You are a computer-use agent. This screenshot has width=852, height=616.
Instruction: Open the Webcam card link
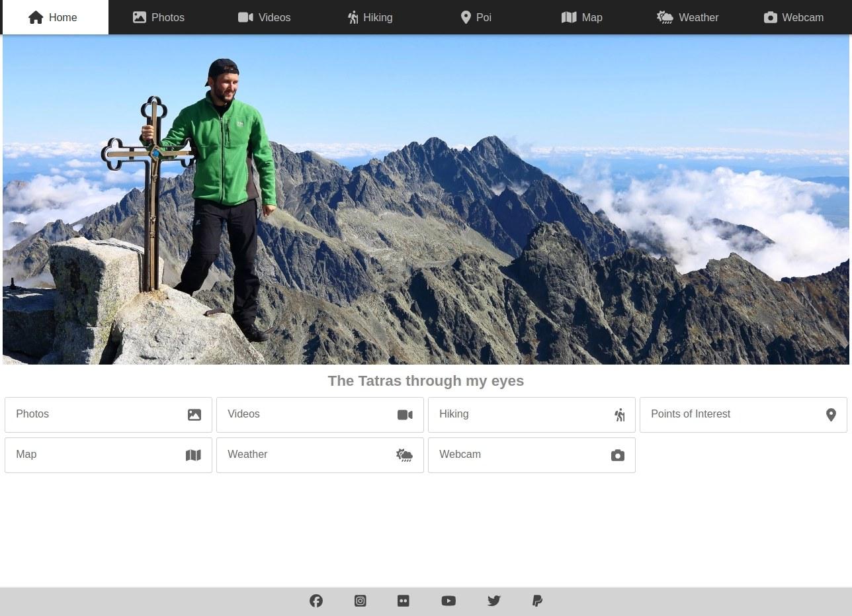532,455
